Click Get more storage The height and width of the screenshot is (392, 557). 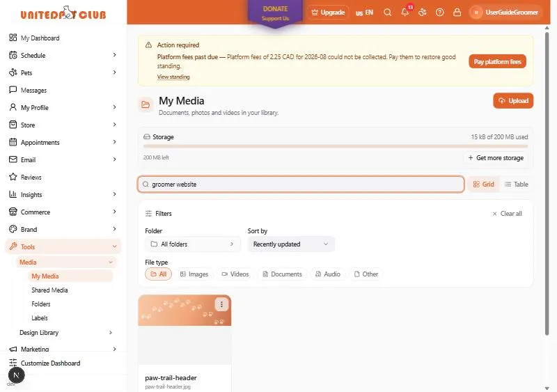[x=496, y=157]
